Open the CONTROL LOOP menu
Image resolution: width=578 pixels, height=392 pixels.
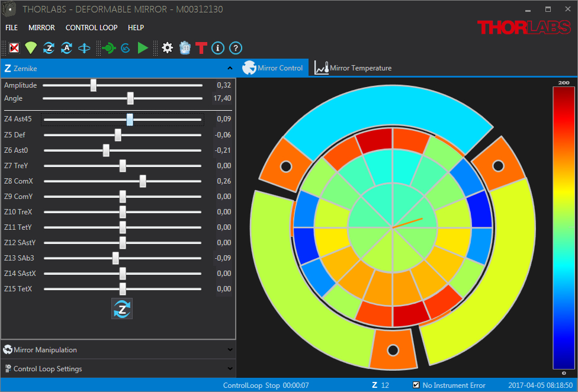click(x=91, y=28)
